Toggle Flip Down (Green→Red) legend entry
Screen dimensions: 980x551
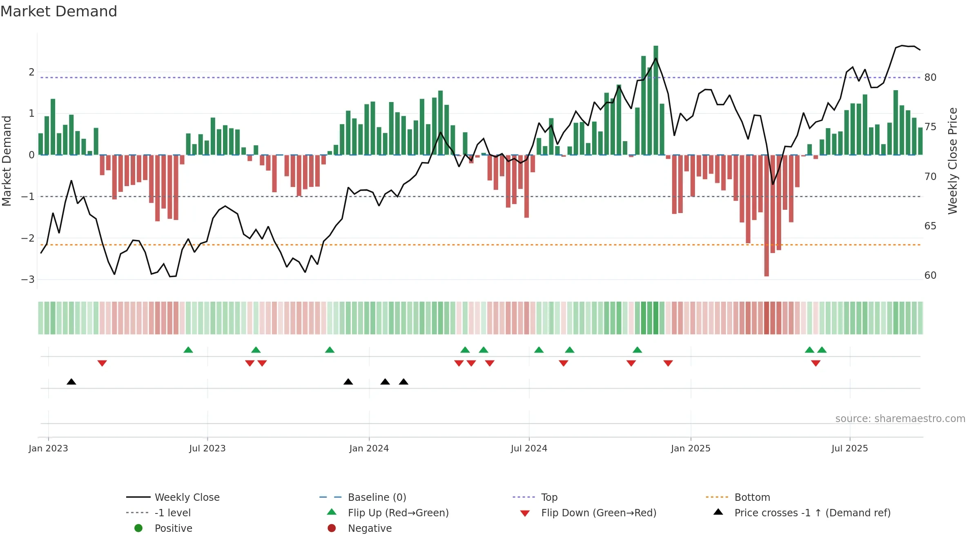click(x=588, y=513)
